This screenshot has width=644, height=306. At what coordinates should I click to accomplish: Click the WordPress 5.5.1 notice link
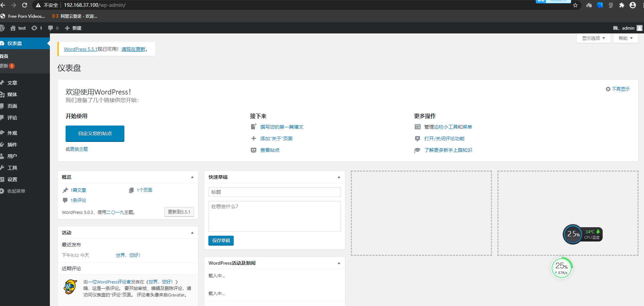pyautogui.click(x=81, y=49)
